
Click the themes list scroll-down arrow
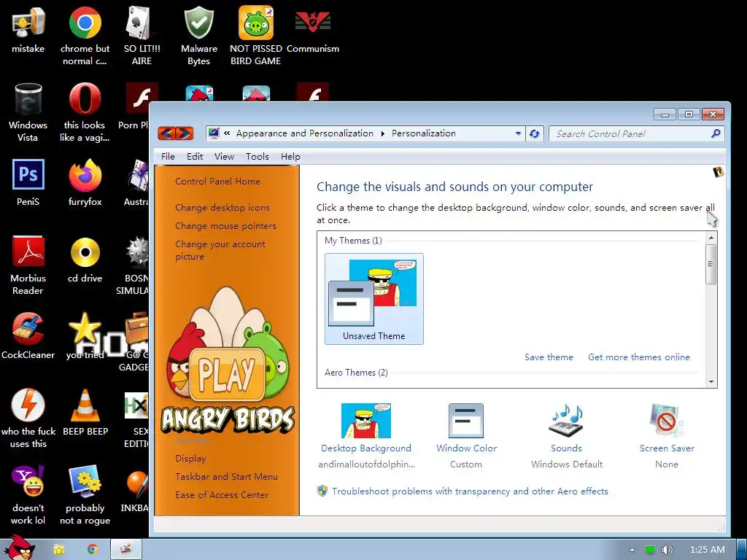click(711, 382)
